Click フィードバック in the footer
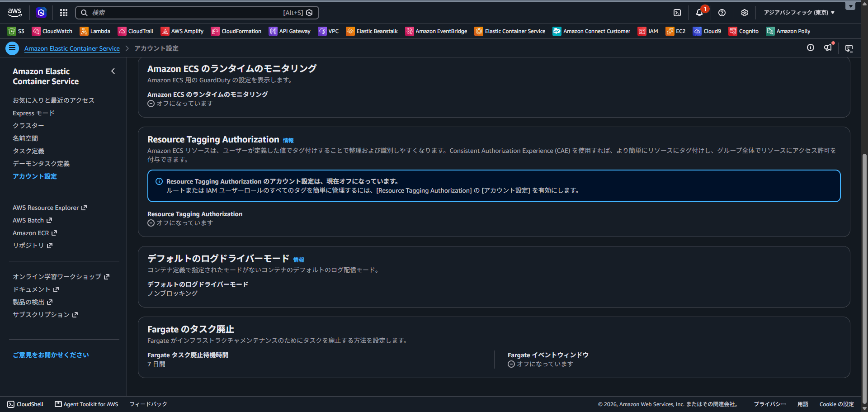The width and height of the screenshot is (868, 412). (148, 404)
